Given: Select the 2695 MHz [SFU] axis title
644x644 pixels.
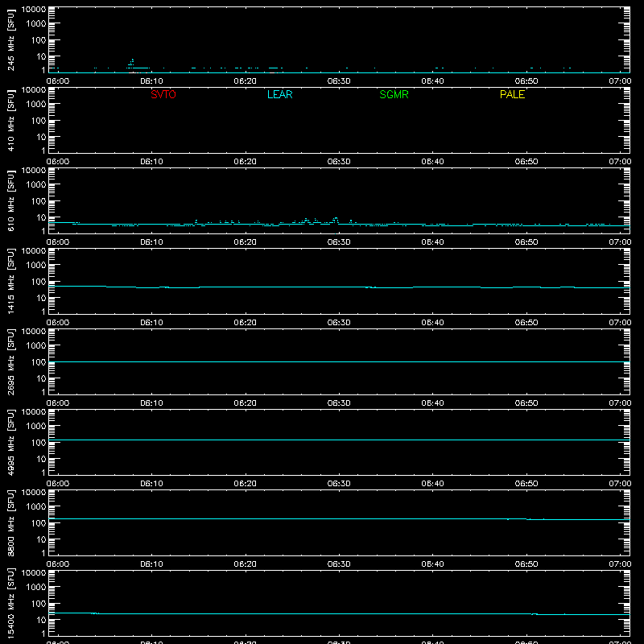Looking at the screenshot, I should [11, 361].
